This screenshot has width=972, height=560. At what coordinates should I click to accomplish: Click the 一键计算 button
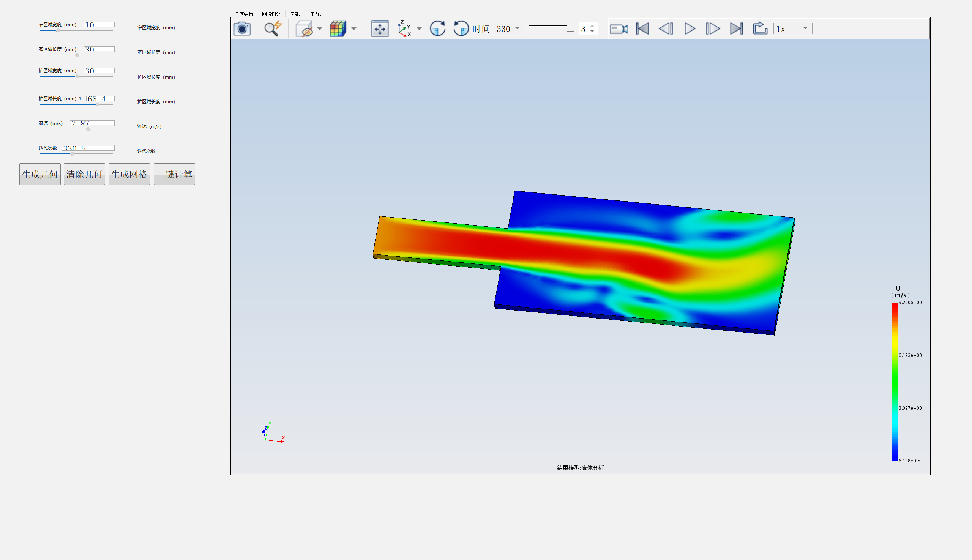click(x=174, y=174)
